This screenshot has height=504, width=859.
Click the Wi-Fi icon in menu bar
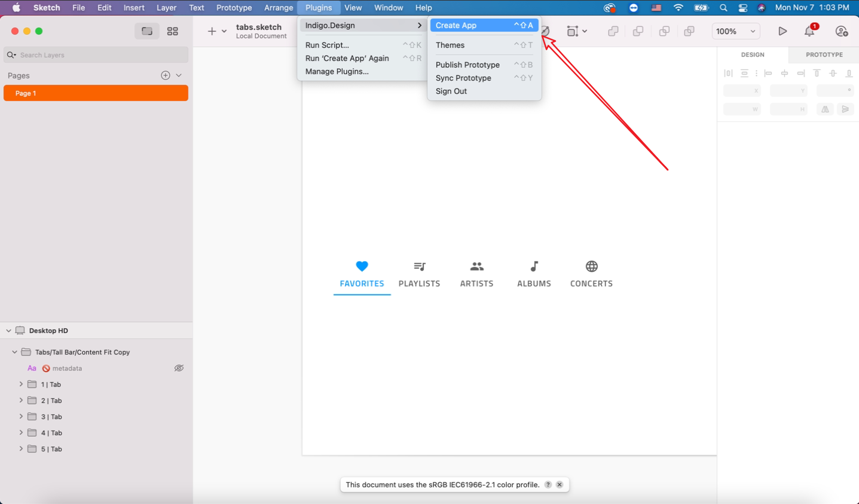coord(678,8)
